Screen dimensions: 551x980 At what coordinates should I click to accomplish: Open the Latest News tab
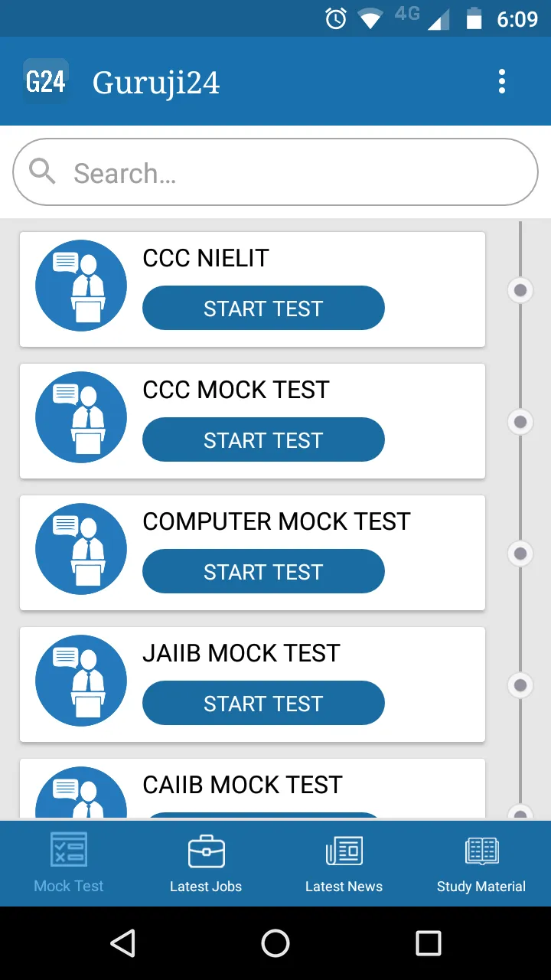point(344,864)
